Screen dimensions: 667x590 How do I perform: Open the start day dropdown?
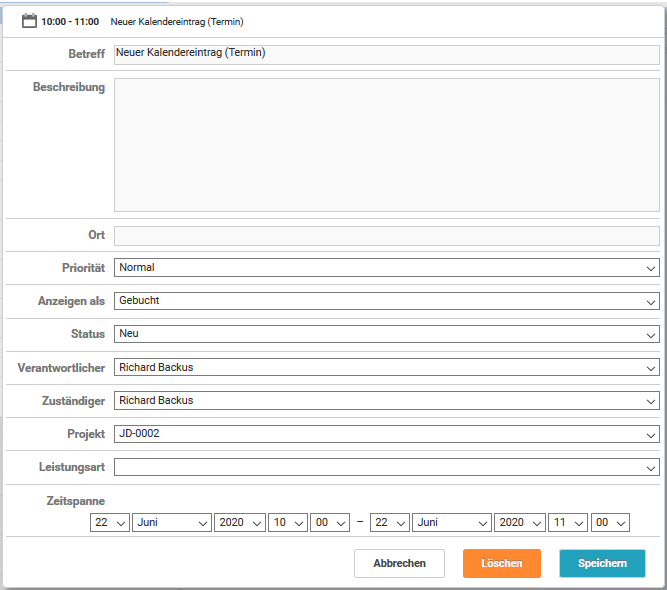pyautogui.click(x=109, y=522)
